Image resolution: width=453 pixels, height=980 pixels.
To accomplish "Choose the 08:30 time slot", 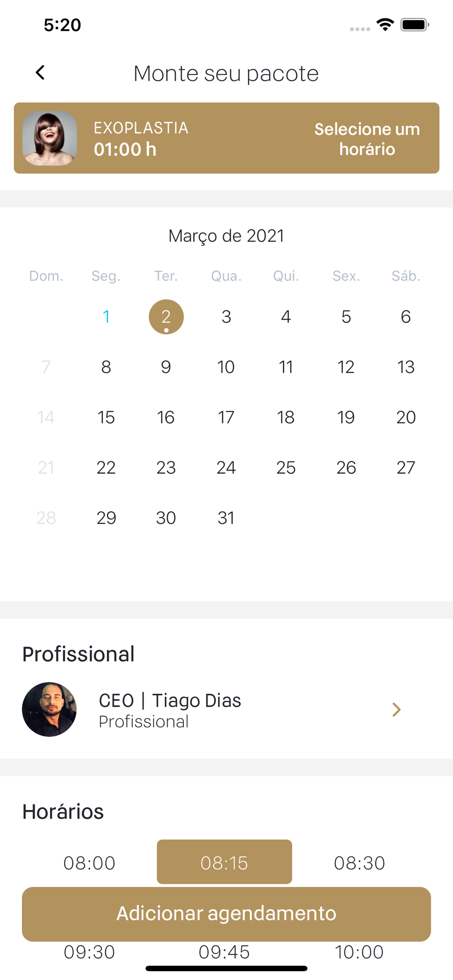I will [x=359, y=862].
